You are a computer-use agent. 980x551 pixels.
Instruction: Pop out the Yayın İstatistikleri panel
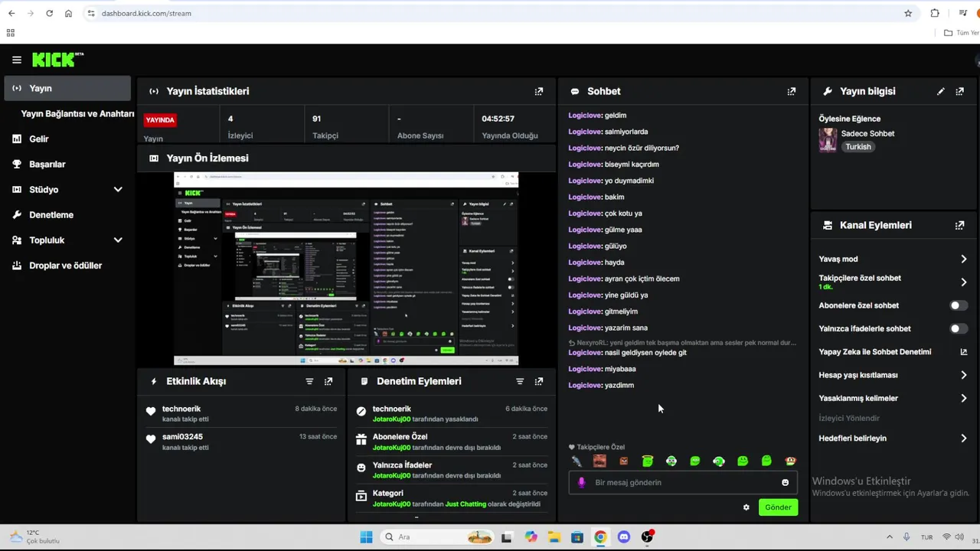tap(539, 91)
